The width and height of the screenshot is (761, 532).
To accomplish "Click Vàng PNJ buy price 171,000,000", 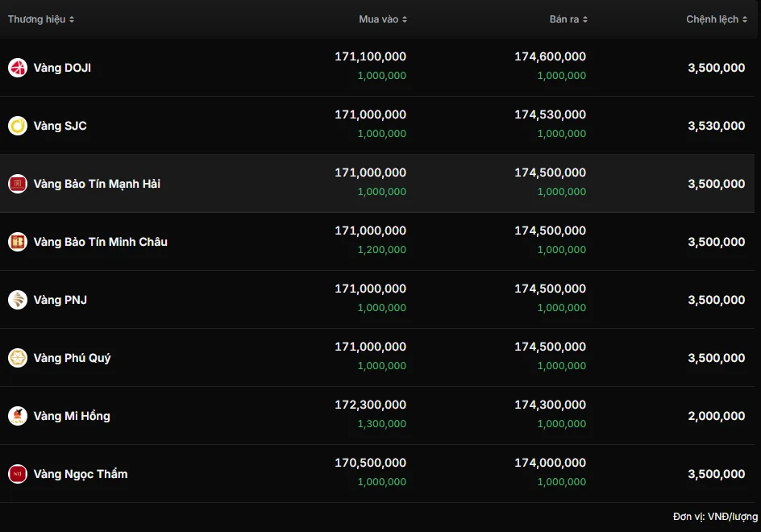I will tap(370, 289).
